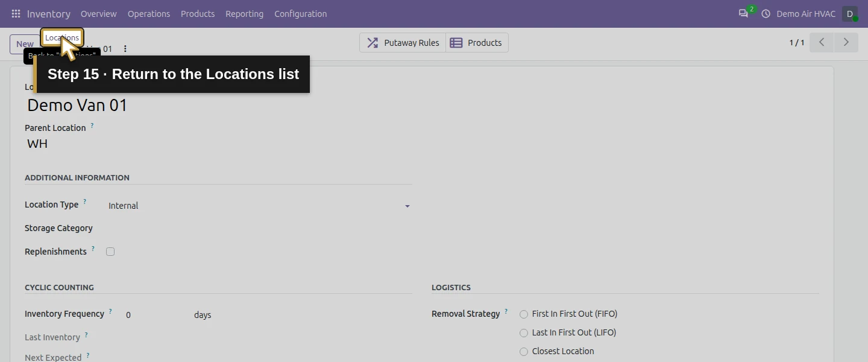
Task: Open Products smart button
Action: (x=477, y=42)
